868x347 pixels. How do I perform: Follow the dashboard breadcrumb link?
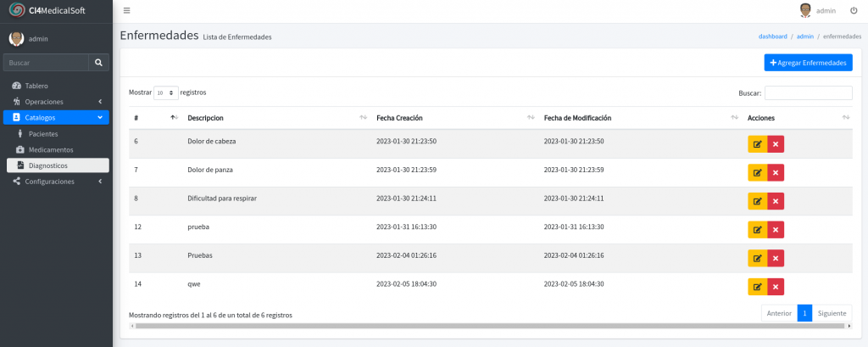pyautogui.click(x=772, y=37)
